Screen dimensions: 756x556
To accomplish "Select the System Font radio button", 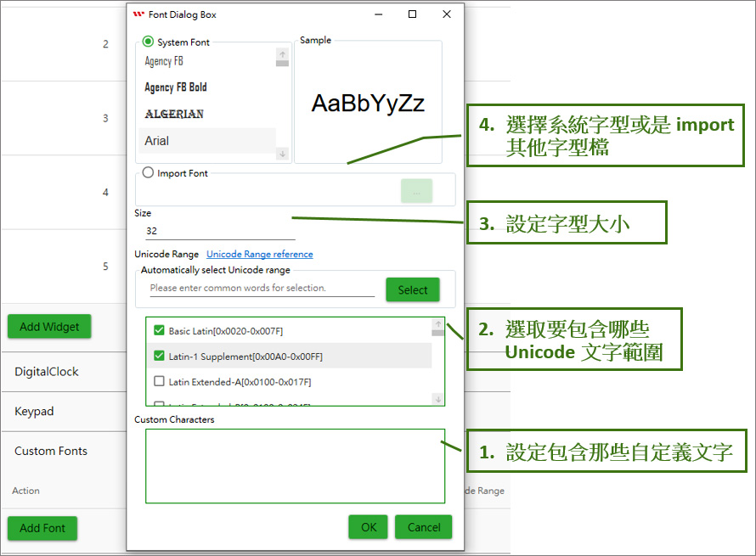I will 148,42.
